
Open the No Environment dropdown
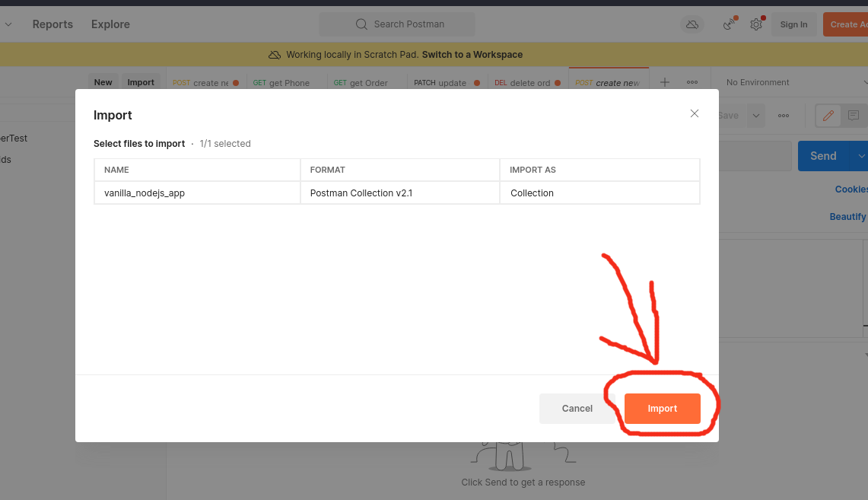coord(790,82)
